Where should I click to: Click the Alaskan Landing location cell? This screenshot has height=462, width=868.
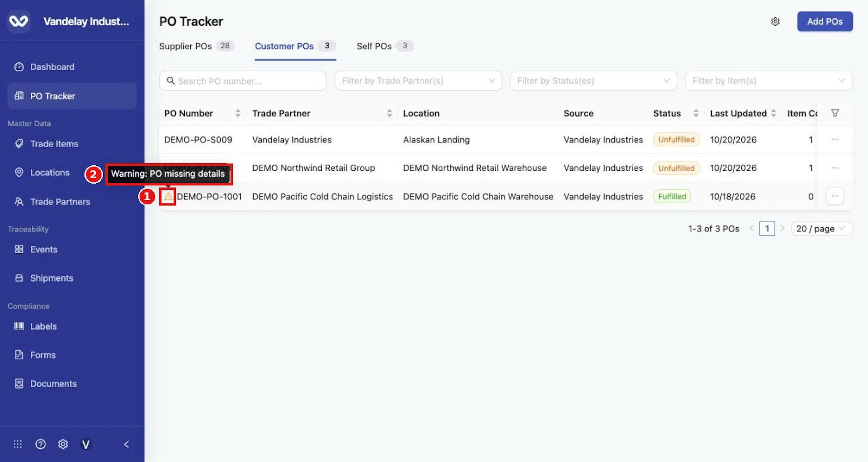coord(436,139)
